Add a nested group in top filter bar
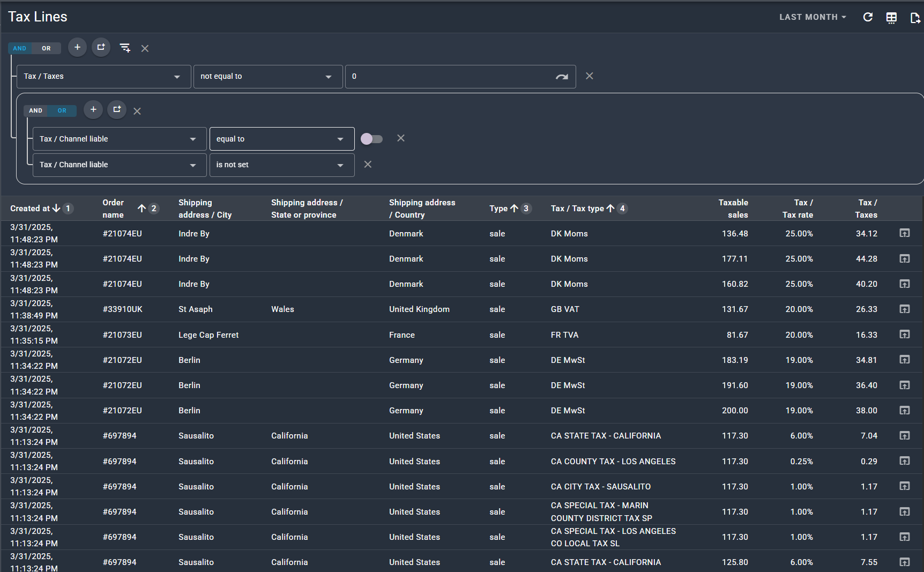924x572 pixels. click(101, 48)
